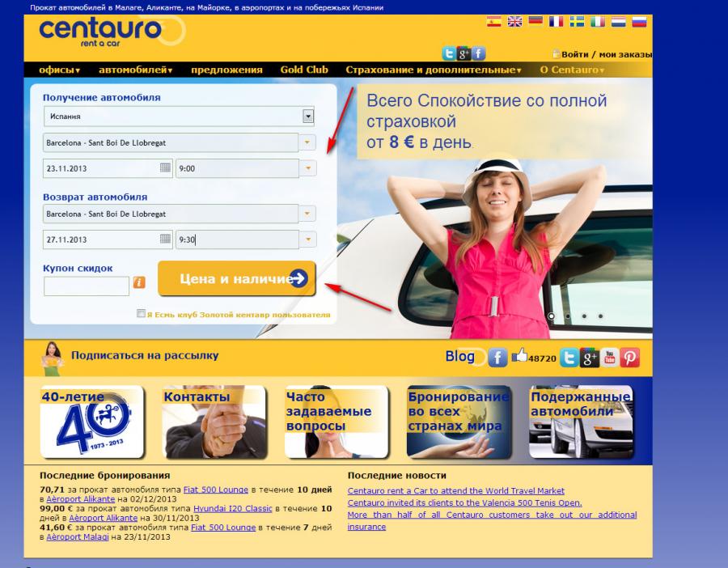Go to the fourth banner slide dot
This screenshot has width=728, height=568.
[x=600, y=316]
